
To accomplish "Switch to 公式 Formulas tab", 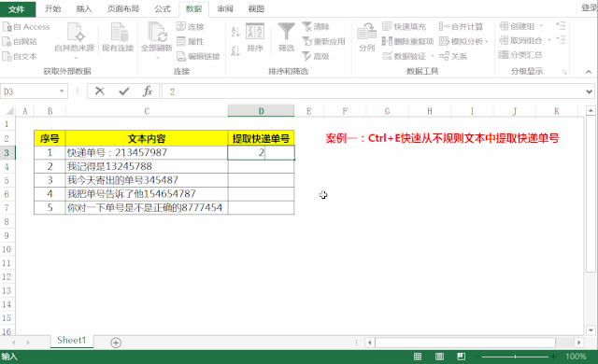I will 163,8.
